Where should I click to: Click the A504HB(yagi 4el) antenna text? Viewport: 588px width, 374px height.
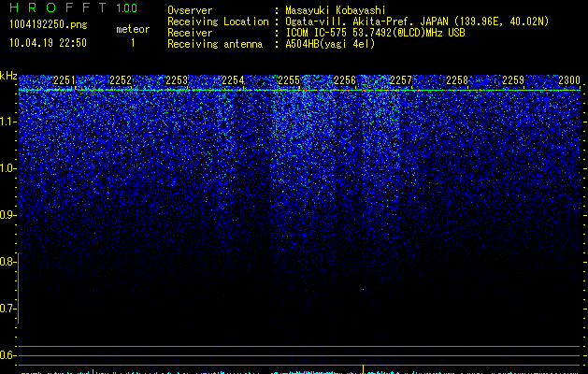(x=330, y=44)
